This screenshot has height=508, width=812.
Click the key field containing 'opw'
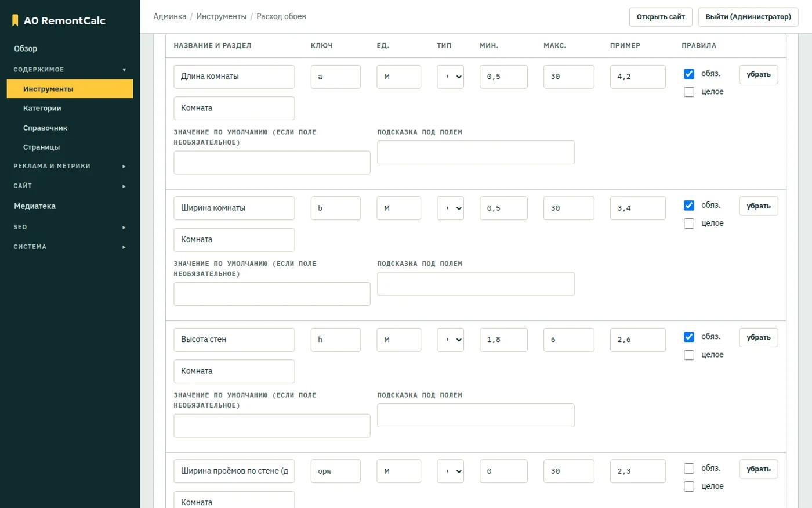pyautogui.click(x=336, y=471)
